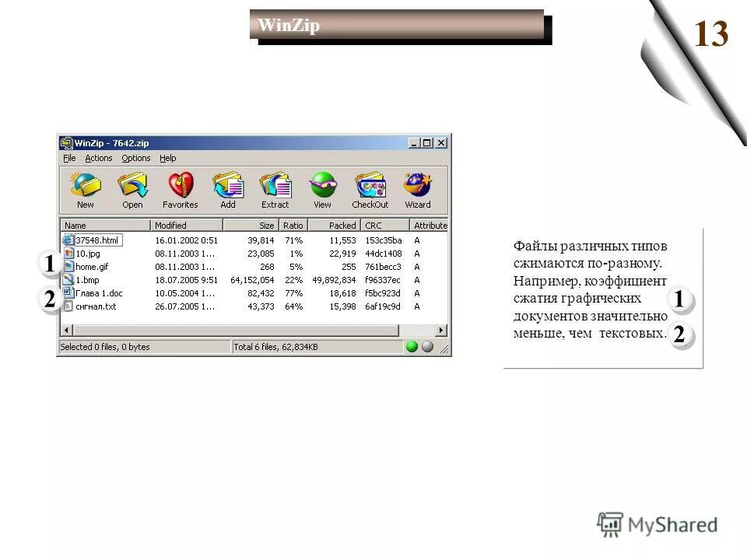Viewport: 747px width, 560px height.
Task: Open the File menu
Action: [69, 158]
